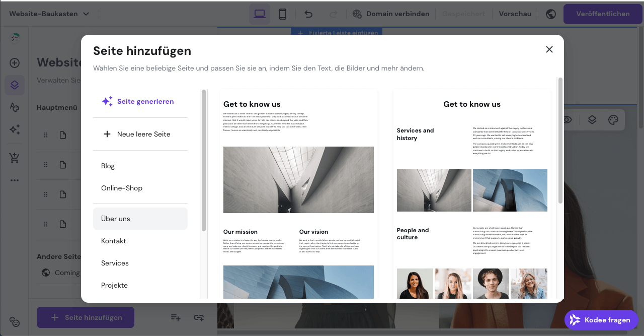Click the Veröffentlichen button
The height and width of the screenshot is (336, 644).
[x=603, y=14]
